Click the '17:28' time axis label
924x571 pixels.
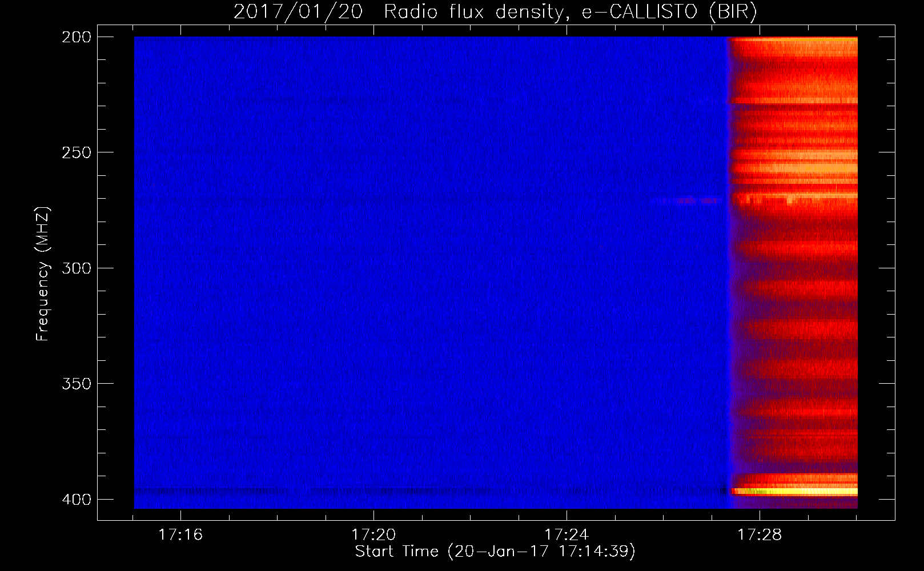[x=760, y=535]
